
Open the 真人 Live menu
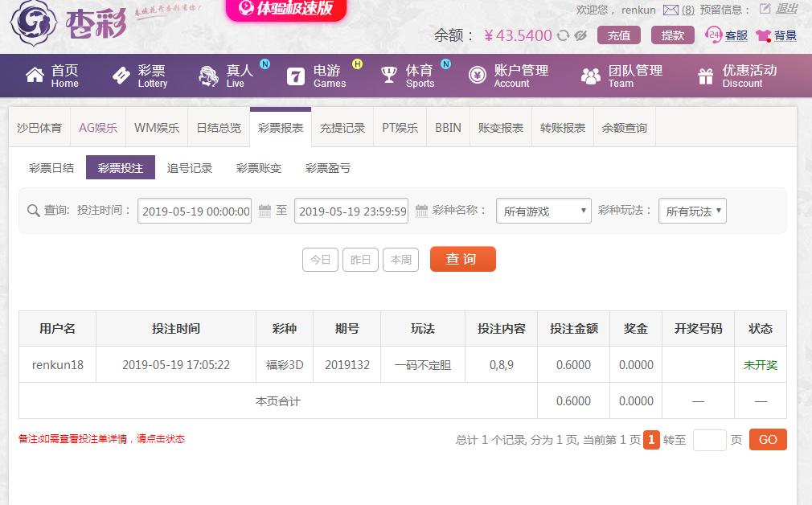coord(228,76)
